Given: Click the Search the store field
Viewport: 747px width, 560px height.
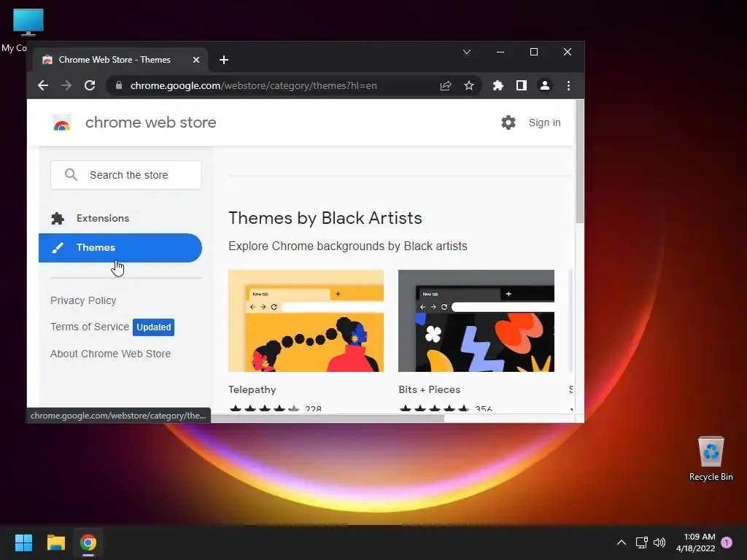Looking at the screenshot, I should pos(125,175).
